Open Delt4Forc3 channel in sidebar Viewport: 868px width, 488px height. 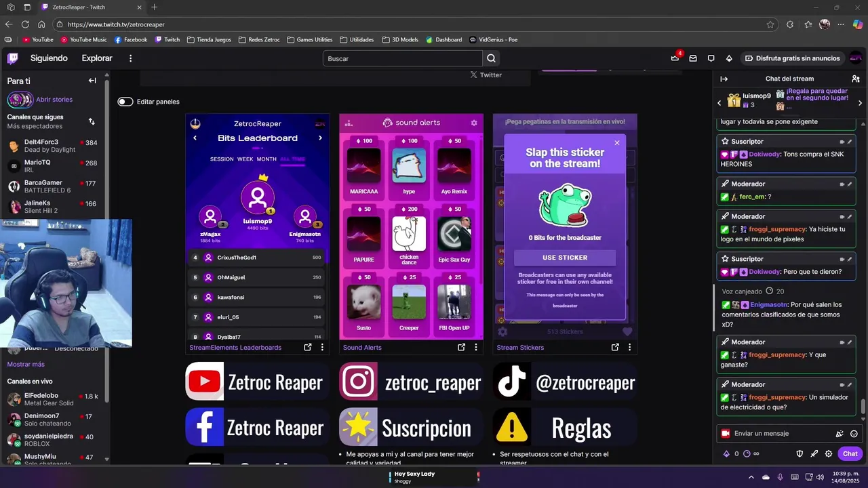point(53,146)
